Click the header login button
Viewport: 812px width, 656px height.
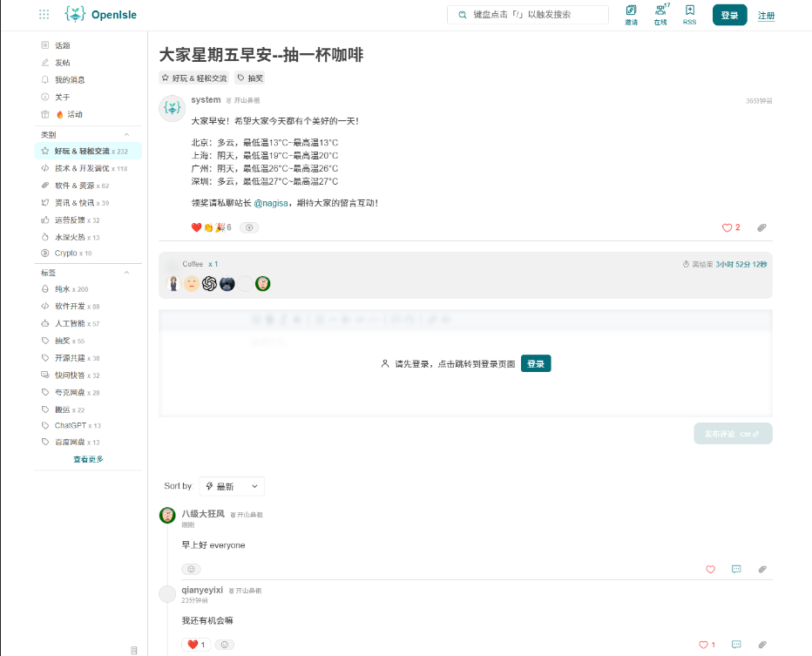(729, 15)
